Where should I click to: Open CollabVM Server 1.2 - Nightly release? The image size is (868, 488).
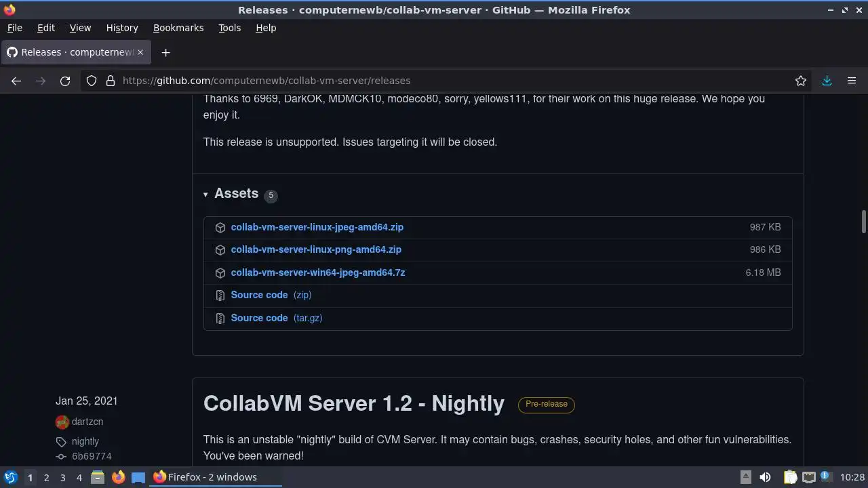(354, 403)
